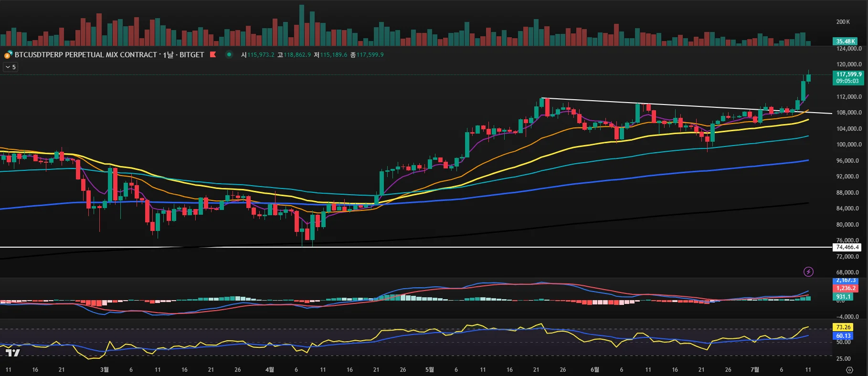Select the 5월 marker on the time axis
This screenshot has height=376, width=868.
click(x=430, y=370)
